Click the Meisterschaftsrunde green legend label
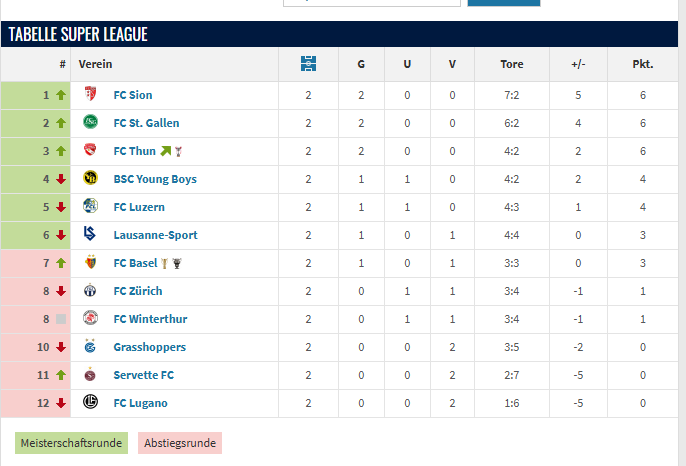686x466 pixels. coord(71,443)
